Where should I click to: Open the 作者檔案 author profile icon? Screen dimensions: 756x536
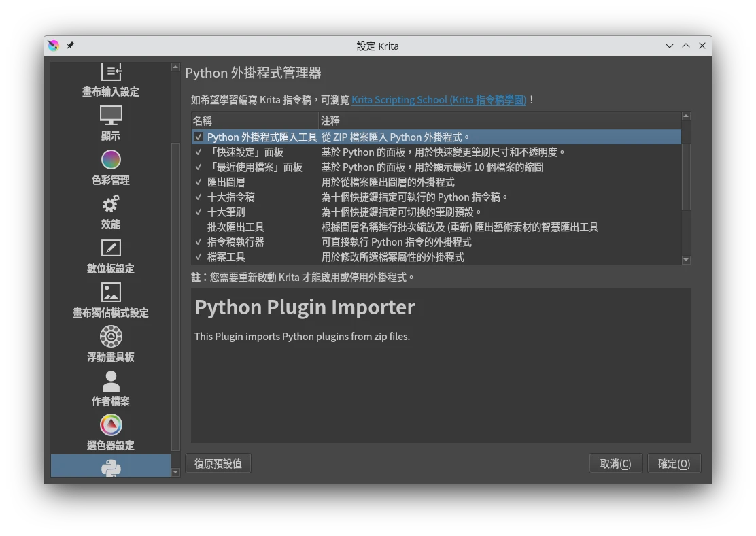tap(111, 381)
